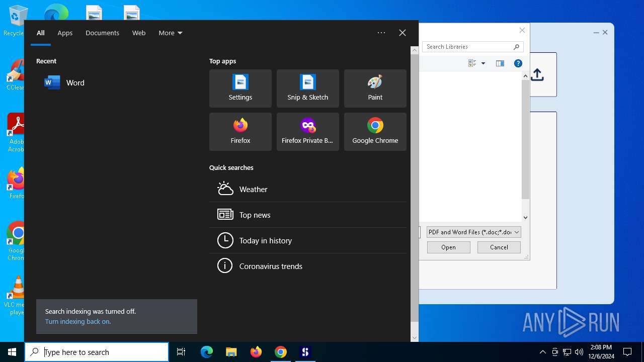Change view icon in file dialog
Image resolution: width=644 pixels, height=362 pixels.
[x=472, y=63]
